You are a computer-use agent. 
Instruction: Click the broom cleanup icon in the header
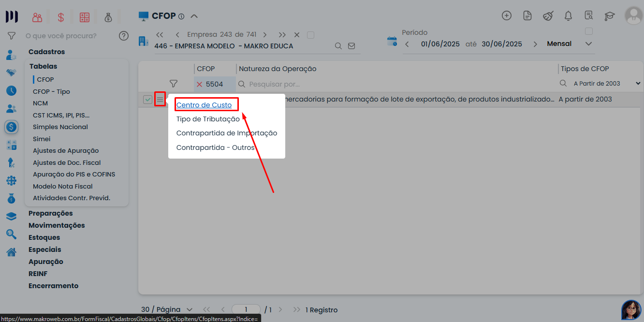click(x=548, y=15)
